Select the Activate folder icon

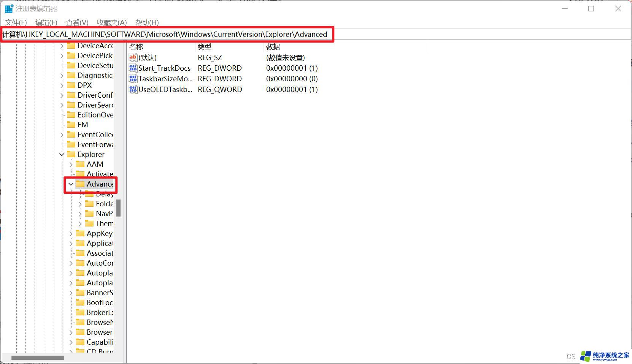80,174
